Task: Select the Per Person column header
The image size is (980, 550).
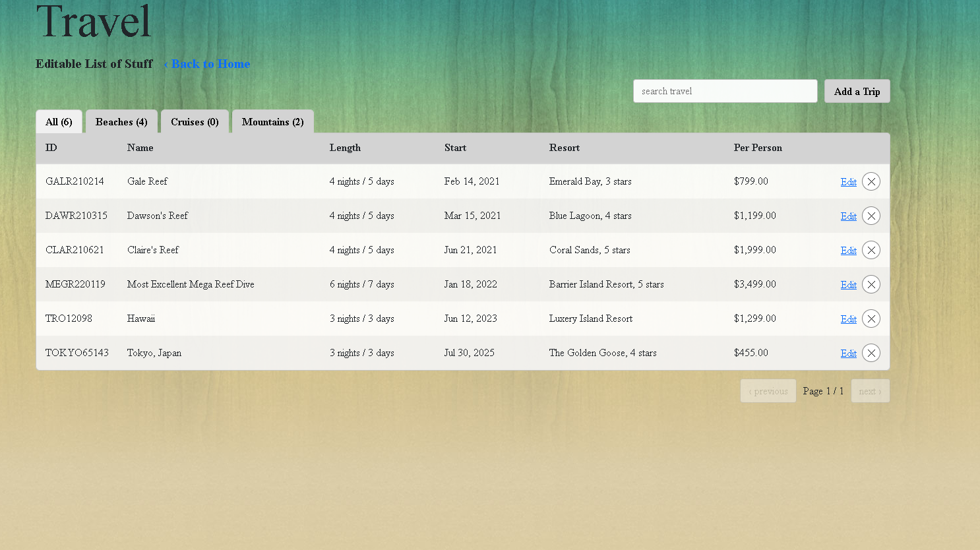Action: 758,148
